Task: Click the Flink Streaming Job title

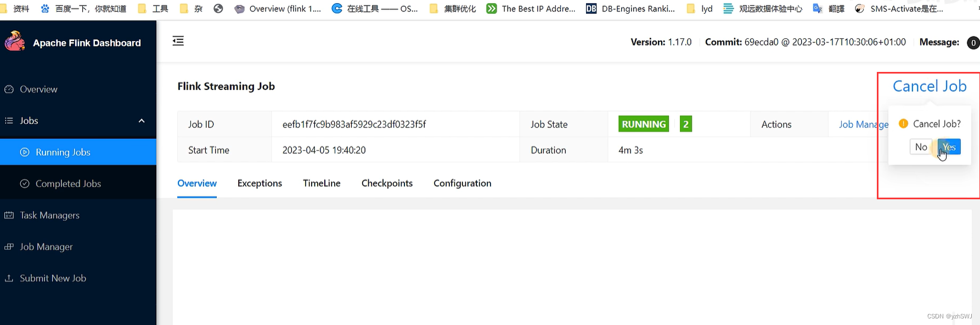Action: [226, 86]
